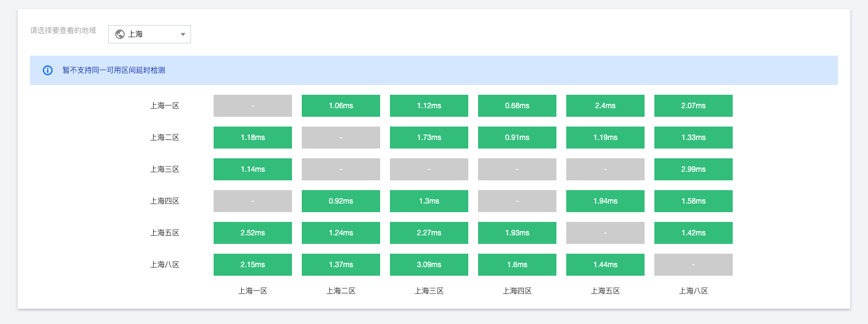Click the 1.3ms latency cell
Image resolution: width=868 pixels, height=324 pixels.
[429, 201]
